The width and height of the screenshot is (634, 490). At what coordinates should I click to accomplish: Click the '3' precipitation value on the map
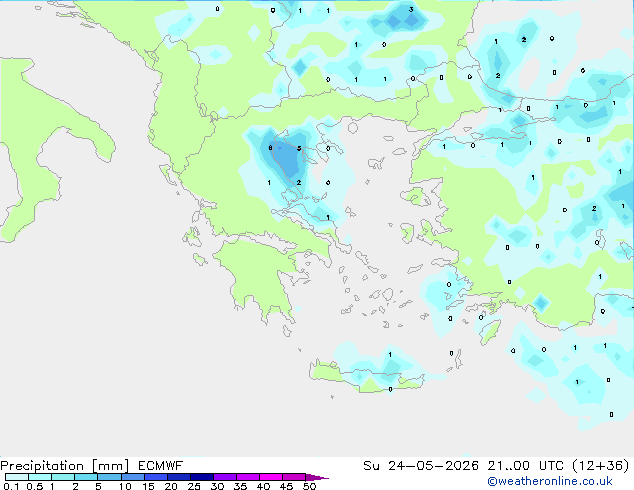[411, 9]
